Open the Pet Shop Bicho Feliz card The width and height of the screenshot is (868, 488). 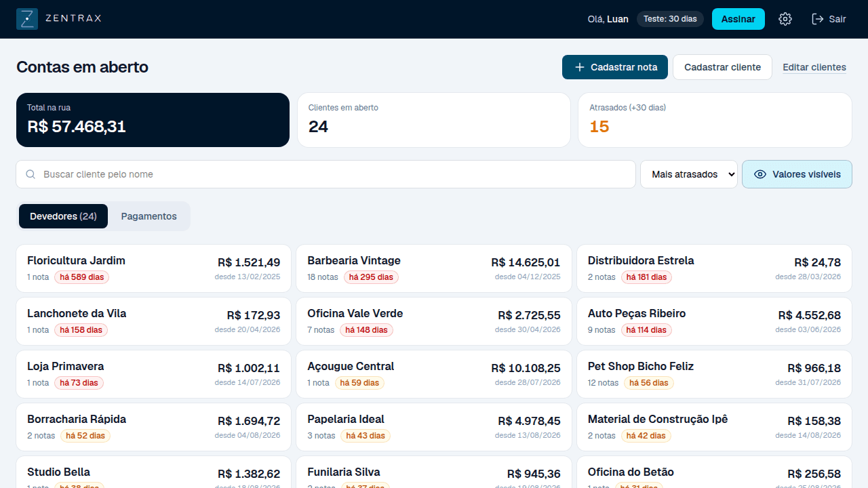coord(714,374)
